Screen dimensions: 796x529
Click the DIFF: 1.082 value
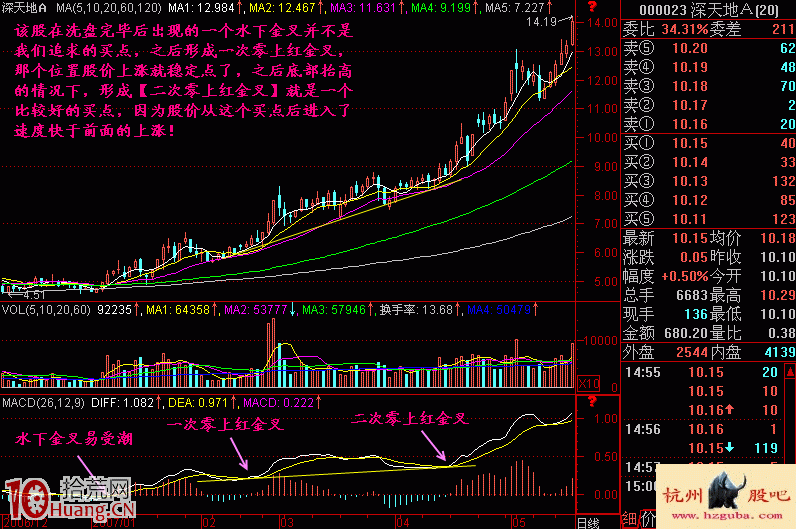click(x=122, y=403)
